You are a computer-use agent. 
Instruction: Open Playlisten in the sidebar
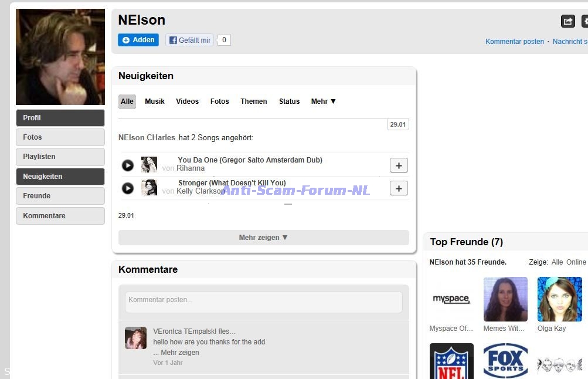(x=60, y=157)
